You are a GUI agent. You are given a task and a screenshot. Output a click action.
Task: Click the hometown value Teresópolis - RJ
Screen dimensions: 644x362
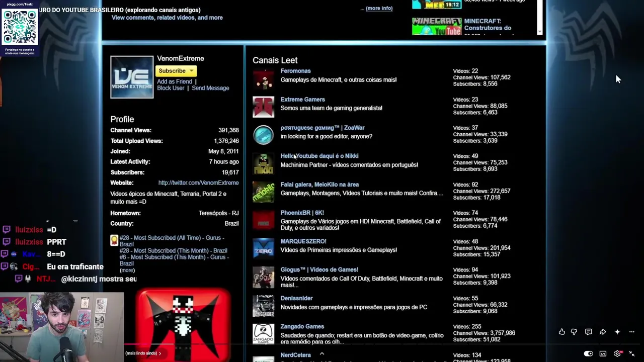[218, 213]
